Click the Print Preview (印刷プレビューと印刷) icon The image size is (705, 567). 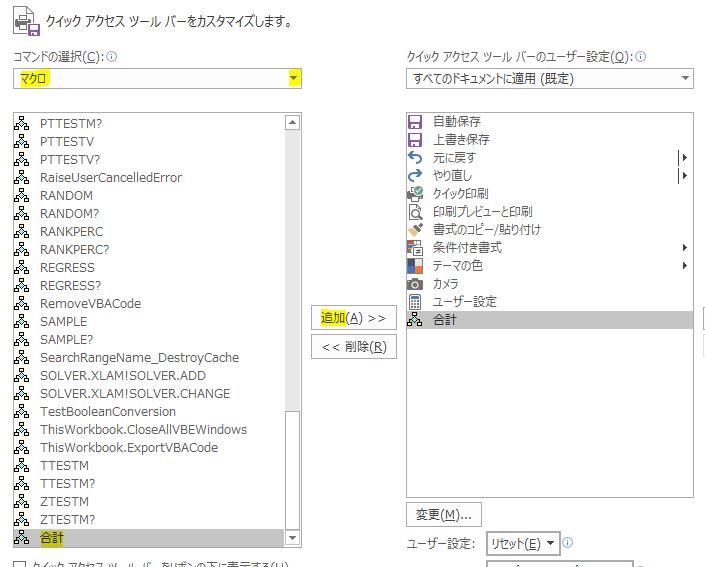[x=416, y=212]
